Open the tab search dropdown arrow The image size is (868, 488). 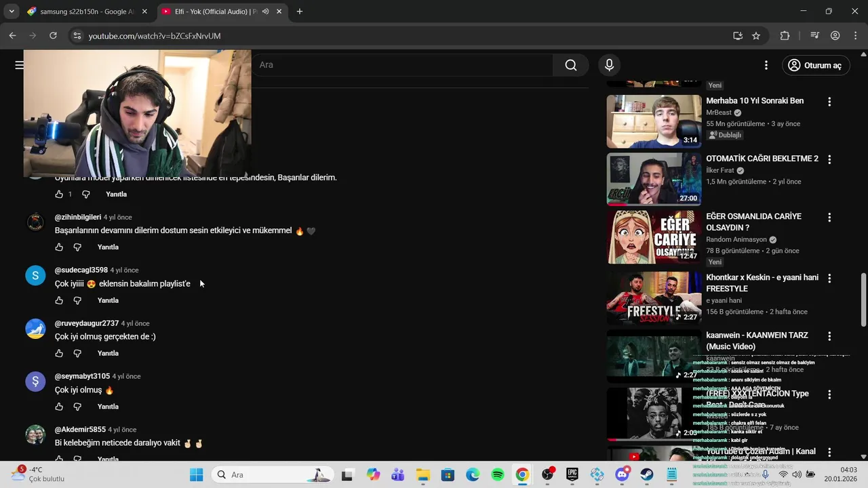[12, 12]
